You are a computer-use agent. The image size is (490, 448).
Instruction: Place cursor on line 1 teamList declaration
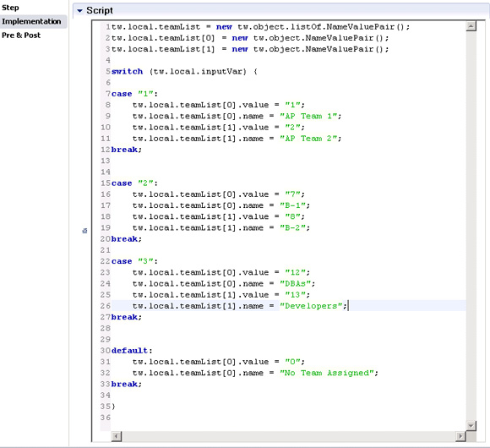[260, 27]
